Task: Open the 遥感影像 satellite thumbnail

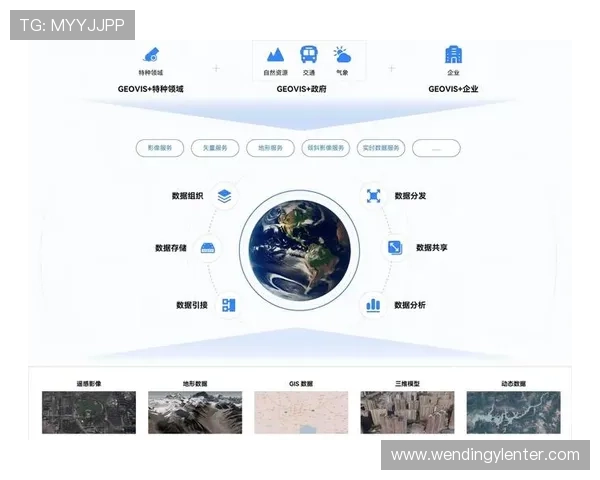Action: (89, 412)
